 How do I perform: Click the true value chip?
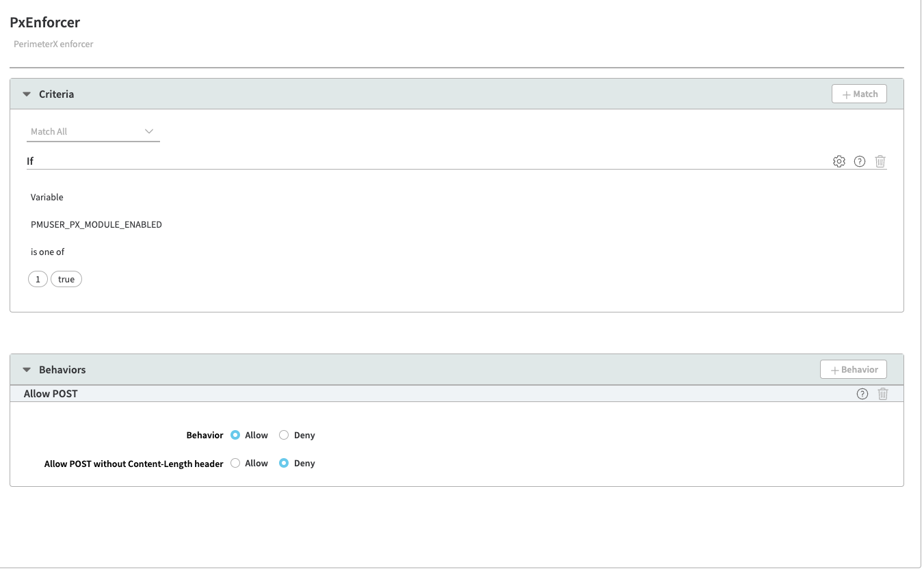pos(66,279)
